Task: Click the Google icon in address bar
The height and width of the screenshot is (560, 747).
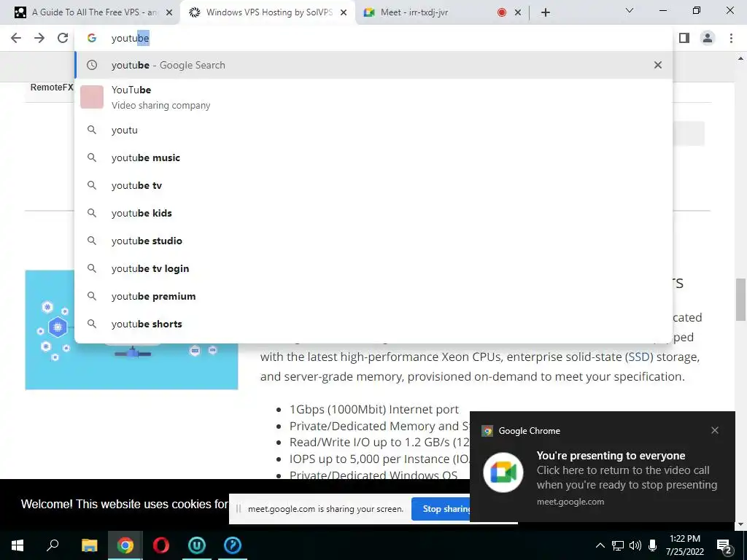Action: coord(92,38)
